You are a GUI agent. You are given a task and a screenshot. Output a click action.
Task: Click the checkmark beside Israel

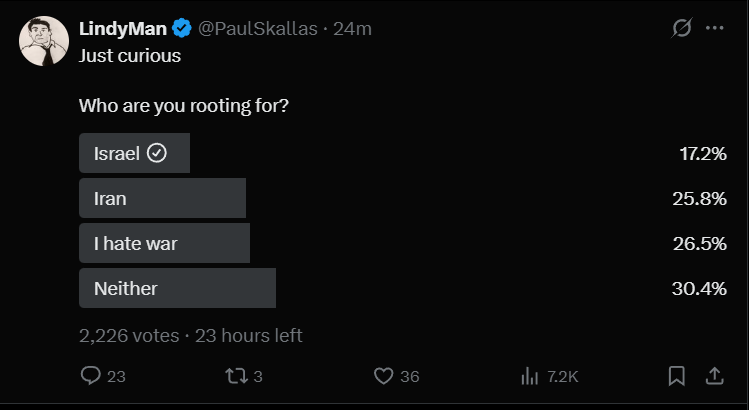[x=157, y=153]
